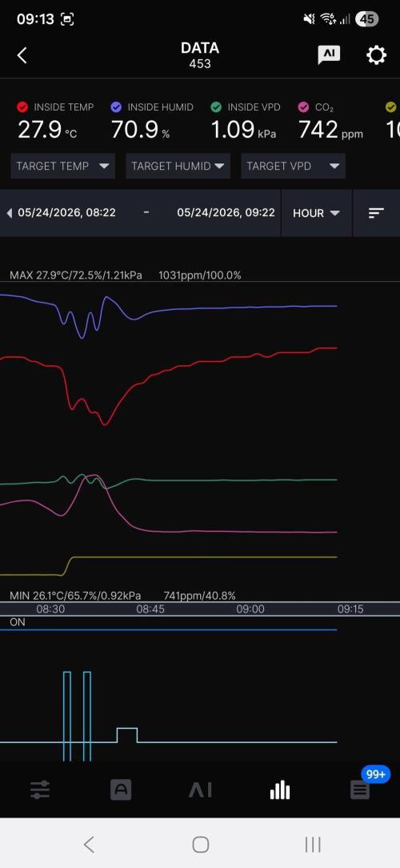400x868 pixels.
Task: Step to the previous time range arrow
Action: coord(9,213)
